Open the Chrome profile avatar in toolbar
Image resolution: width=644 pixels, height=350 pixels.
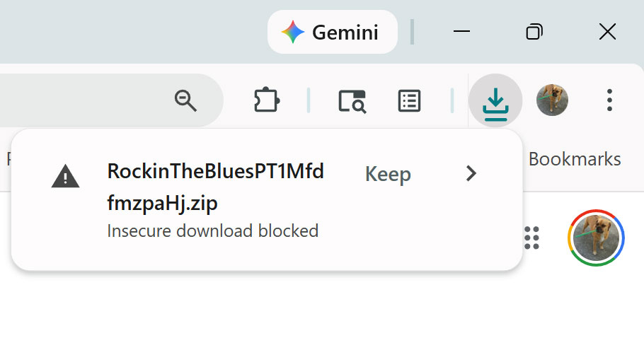(x=552, y=100)
